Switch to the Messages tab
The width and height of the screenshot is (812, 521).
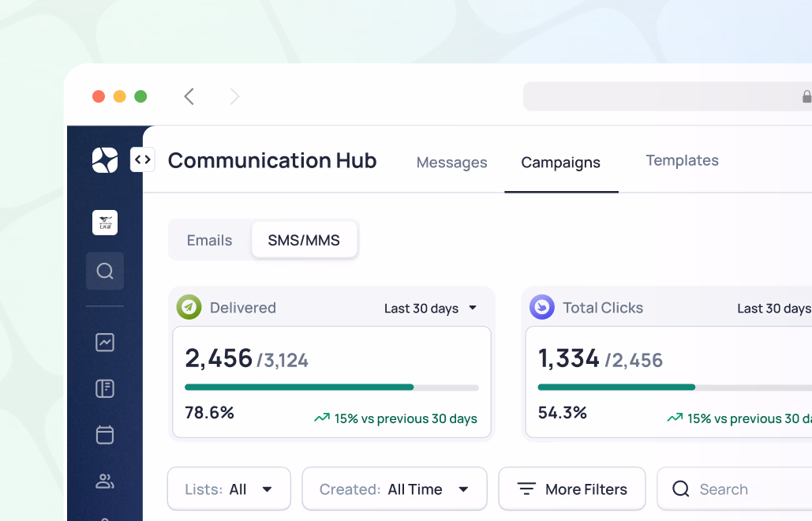(x=451, y=163)
